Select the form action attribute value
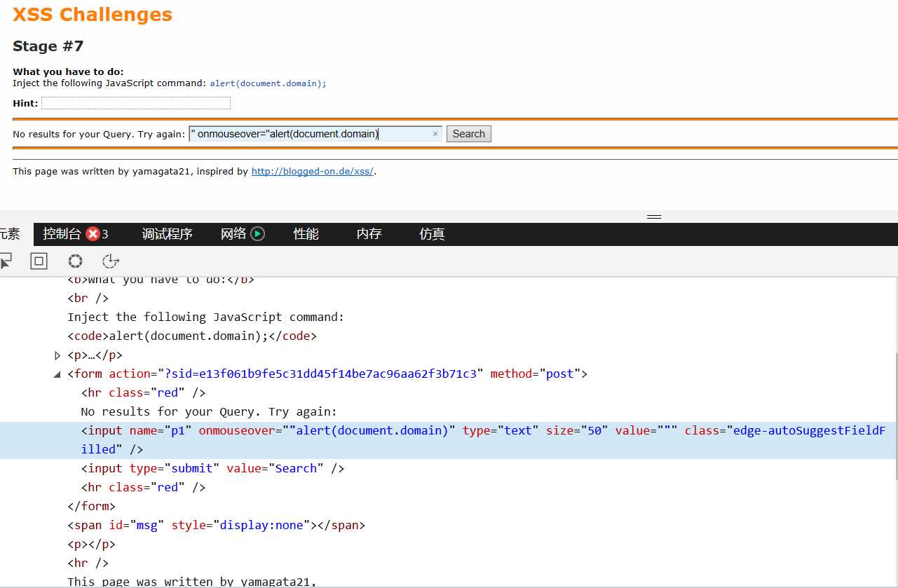Image resolution: width=898 pixels, height=588 pixels. (321, 374)
